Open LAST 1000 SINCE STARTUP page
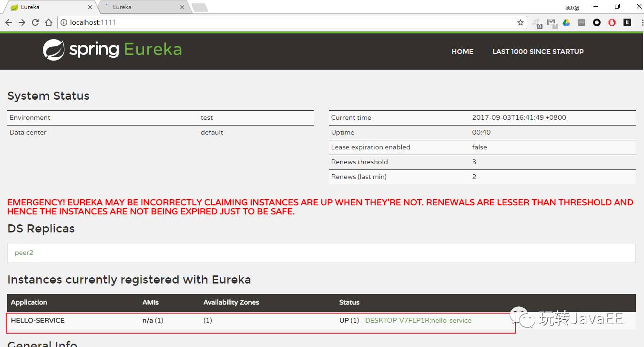Viewport: 644px width, 347px height. click(x=538, y=52)
